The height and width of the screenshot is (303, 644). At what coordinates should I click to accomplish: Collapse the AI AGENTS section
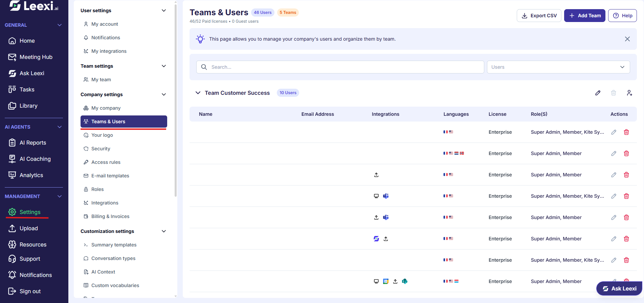[x=60, y=127]
